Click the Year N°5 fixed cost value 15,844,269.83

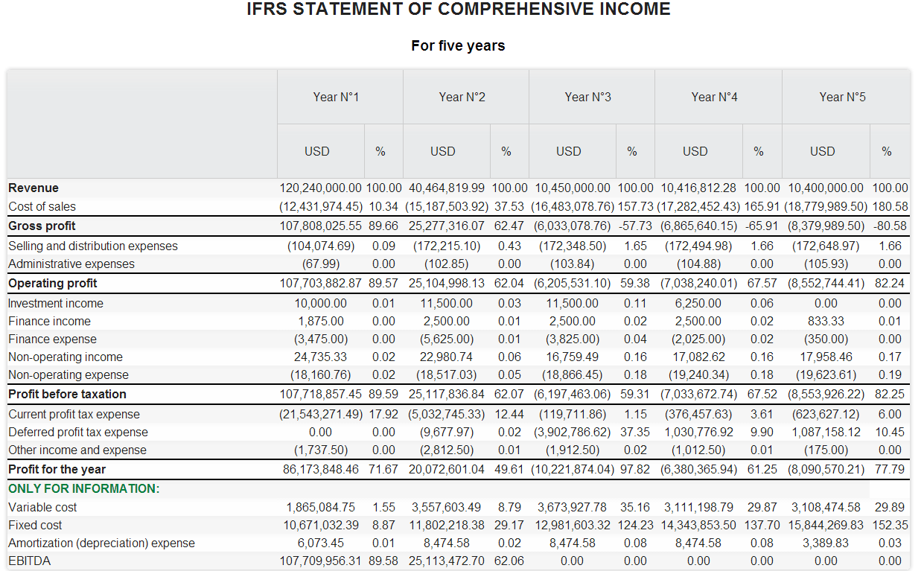tap(825, 525)
